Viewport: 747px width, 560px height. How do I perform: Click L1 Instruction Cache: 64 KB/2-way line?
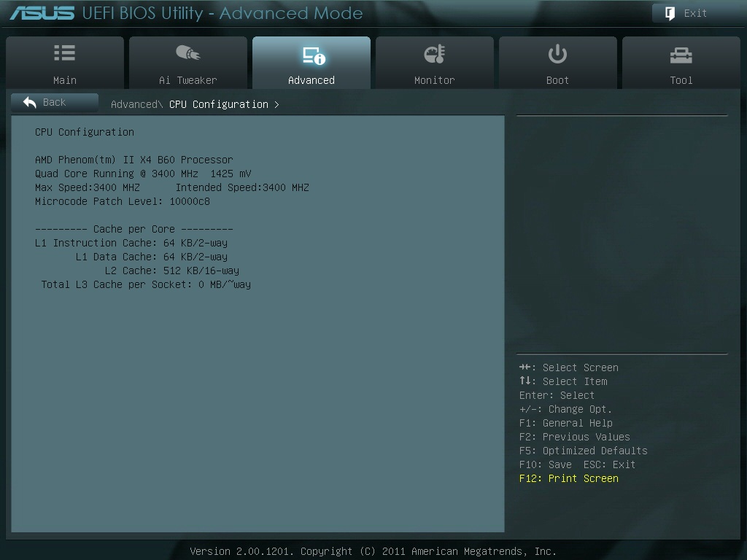[x=131, y=243]
